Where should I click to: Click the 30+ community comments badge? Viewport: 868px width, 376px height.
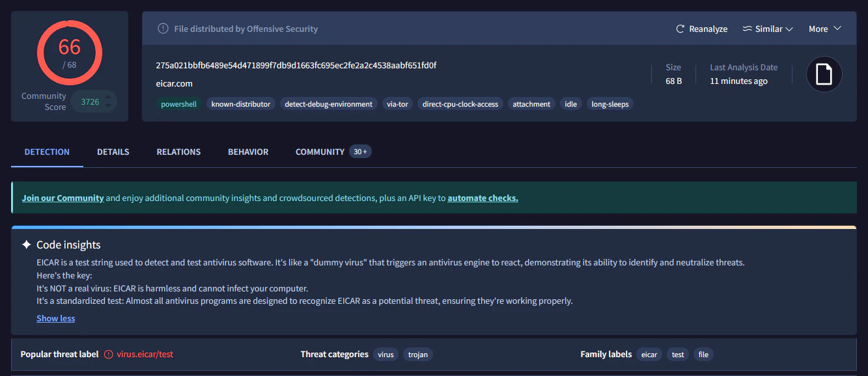360,152
